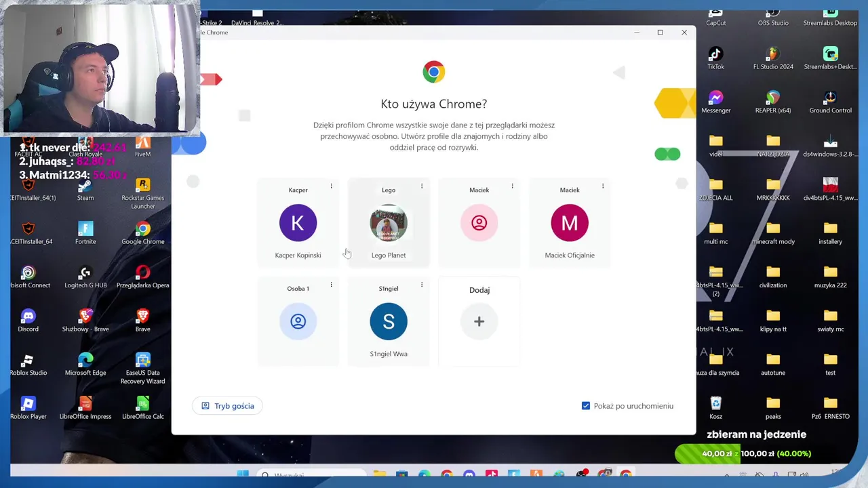Launch Fortnite desktop shortcut
This screenshot has width=868, height=488.
85,233
